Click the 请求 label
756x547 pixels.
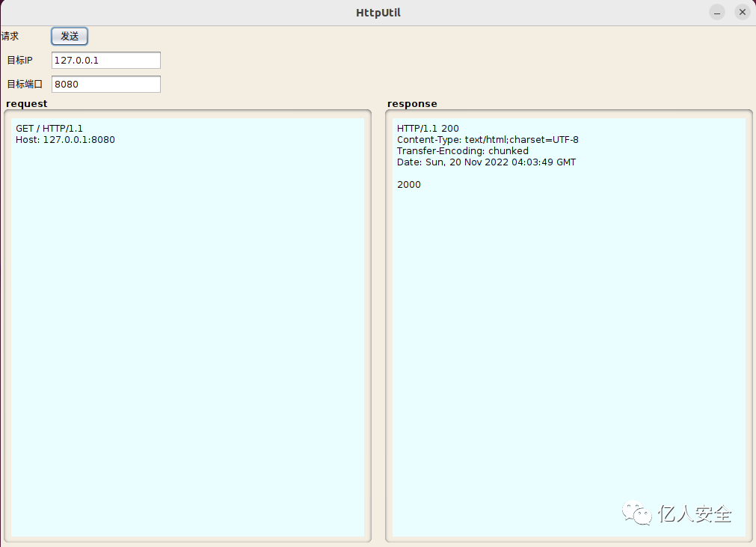(10, 36)
